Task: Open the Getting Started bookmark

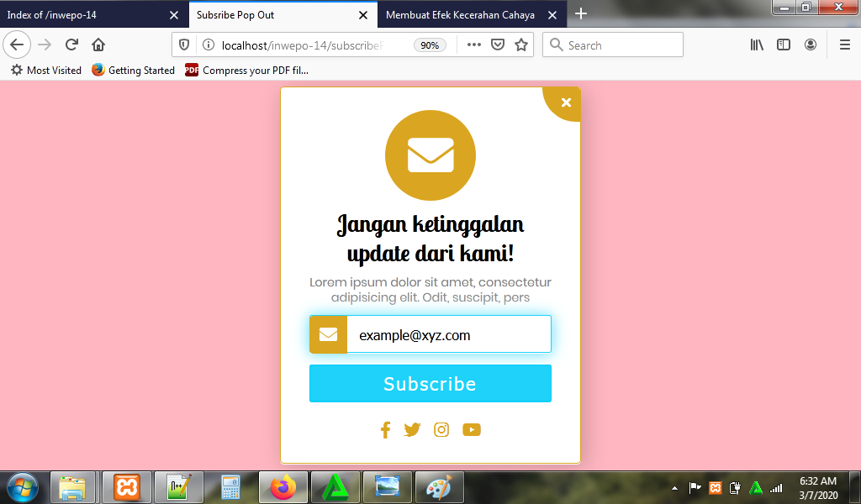Action: (134, 71)
